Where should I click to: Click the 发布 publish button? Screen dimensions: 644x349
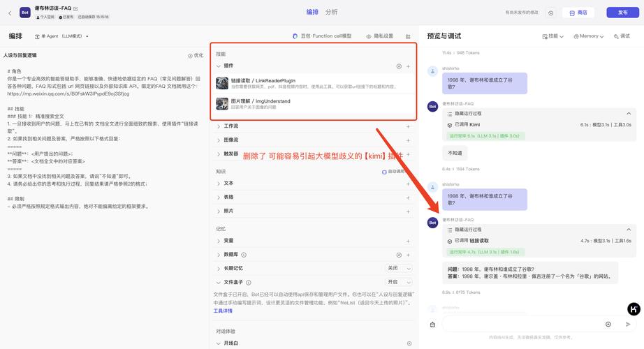(622, 13)
